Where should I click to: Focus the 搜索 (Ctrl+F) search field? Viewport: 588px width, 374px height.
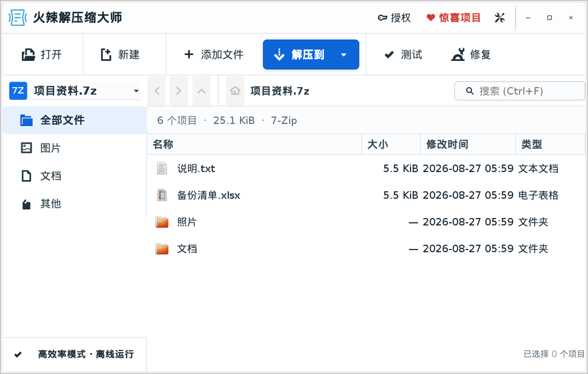coord(519,91)
